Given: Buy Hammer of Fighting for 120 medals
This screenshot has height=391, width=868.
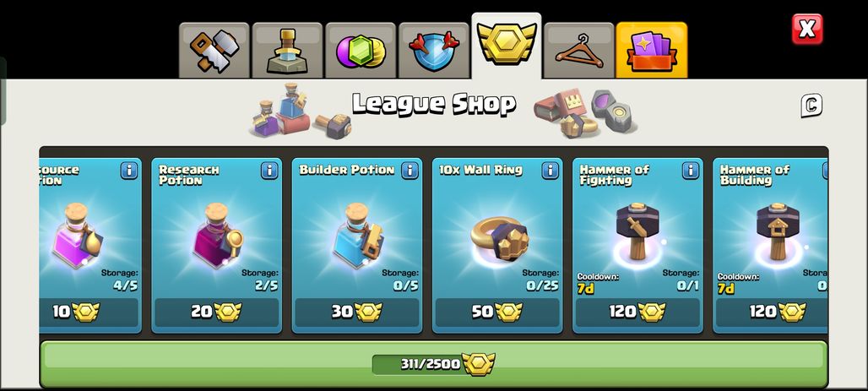Looking at the screenshot, I should pos(637,312).
